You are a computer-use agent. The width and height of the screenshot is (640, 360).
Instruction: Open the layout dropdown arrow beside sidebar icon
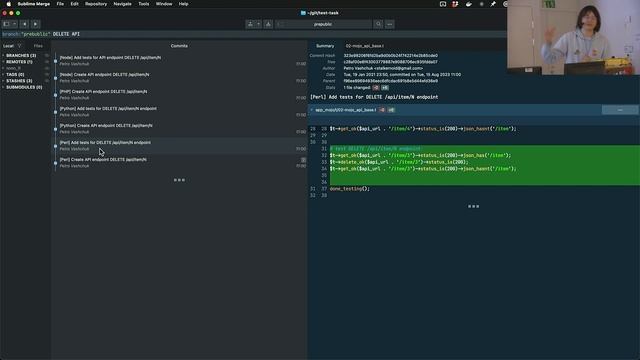click(x=14, y=24)
